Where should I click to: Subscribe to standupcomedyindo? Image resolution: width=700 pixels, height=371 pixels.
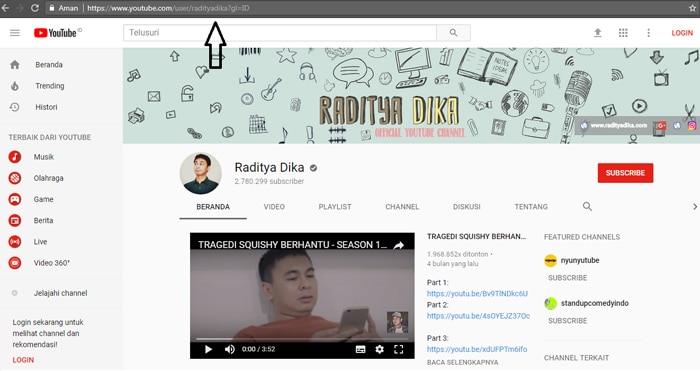(567, 321)
